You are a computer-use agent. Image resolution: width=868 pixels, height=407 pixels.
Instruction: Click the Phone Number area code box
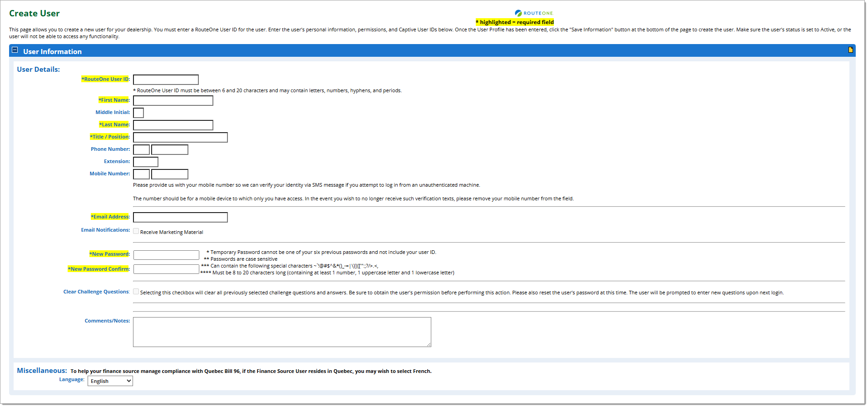(x=141, y=149)
